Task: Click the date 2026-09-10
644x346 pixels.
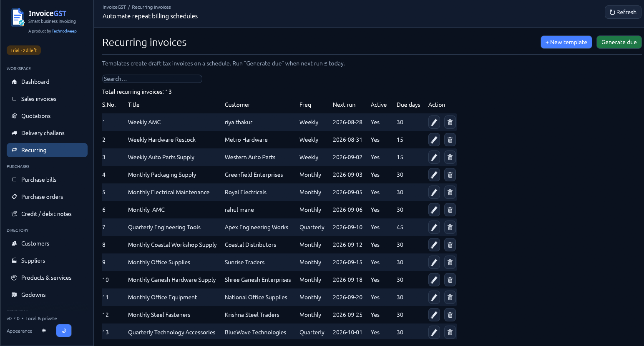Action: click(347, 227)
